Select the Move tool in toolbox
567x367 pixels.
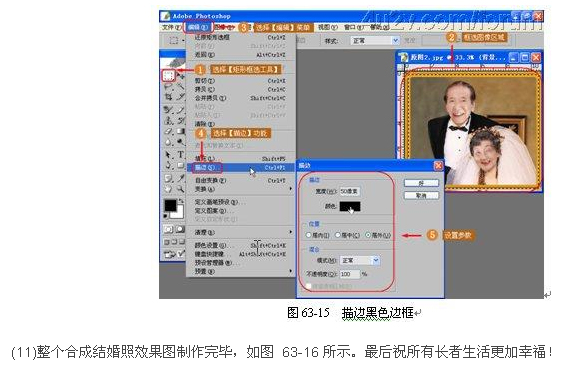[180, 76]
